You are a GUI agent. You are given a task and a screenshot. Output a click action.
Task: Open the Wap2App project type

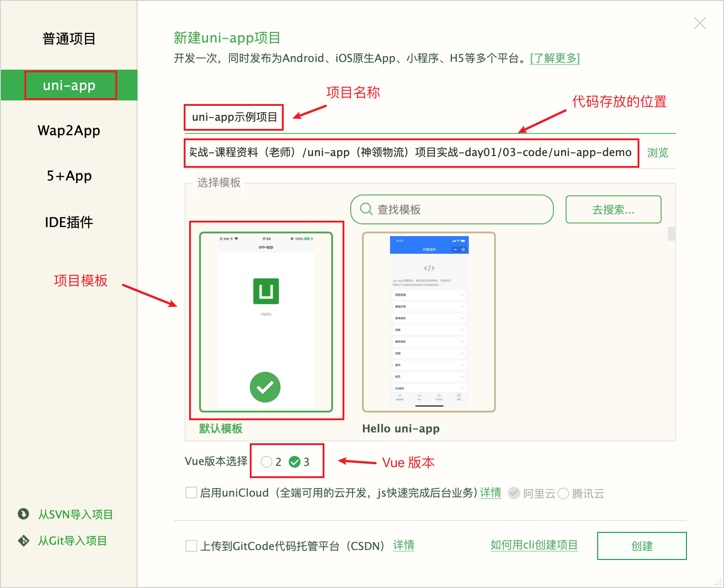pos(69,131)
